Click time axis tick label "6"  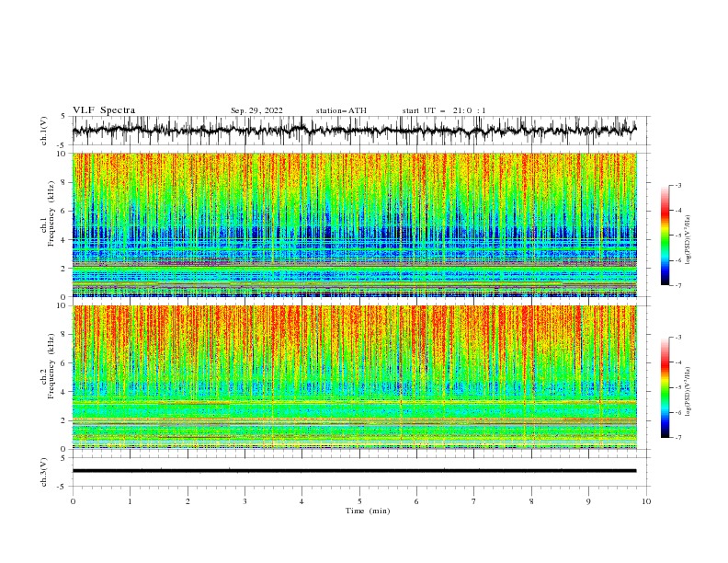tap(416, 501)
